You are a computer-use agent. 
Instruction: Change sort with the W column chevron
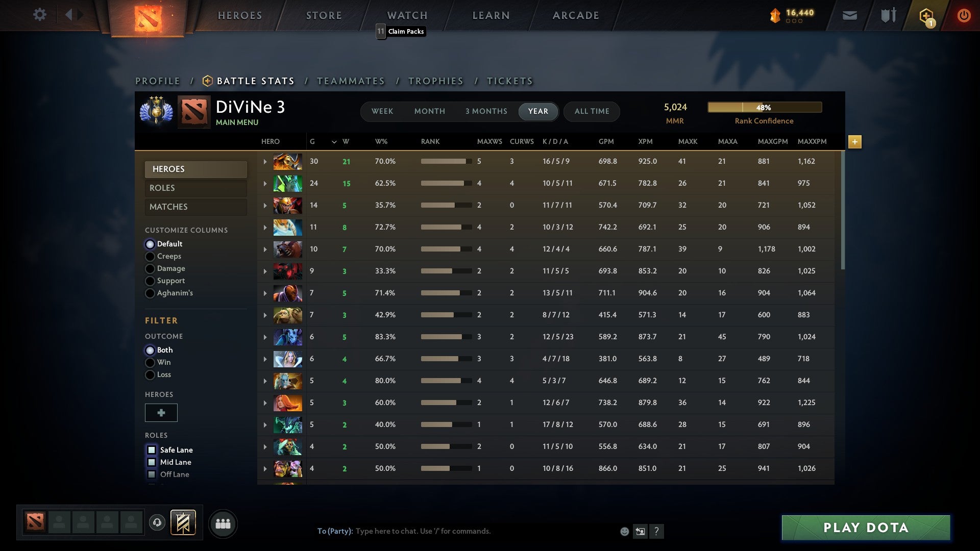pos(334,142)
